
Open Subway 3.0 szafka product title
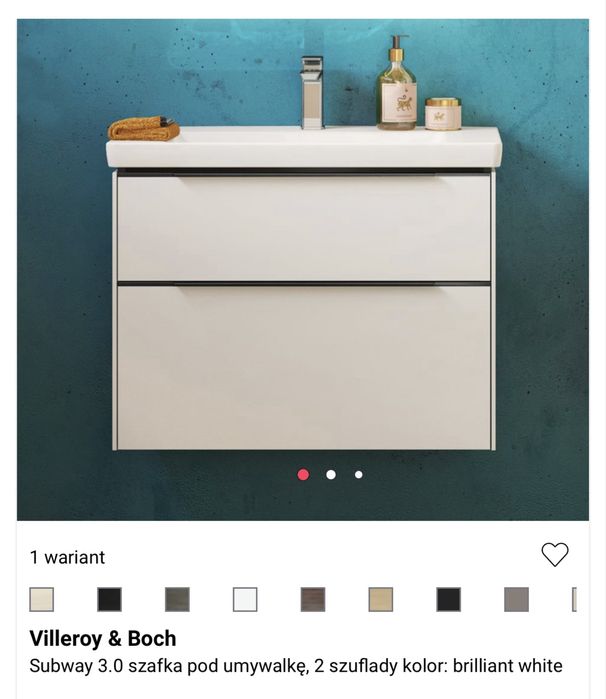296,666
